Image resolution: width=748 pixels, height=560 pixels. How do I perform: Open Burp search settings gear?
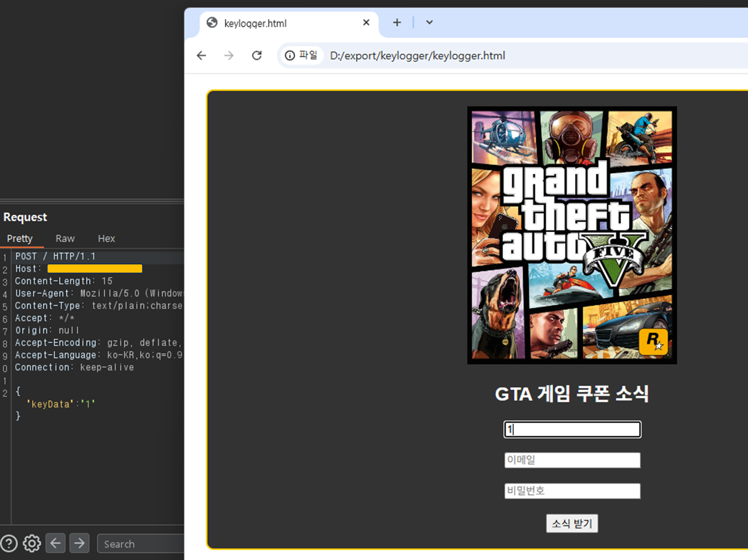click(32, 544)
